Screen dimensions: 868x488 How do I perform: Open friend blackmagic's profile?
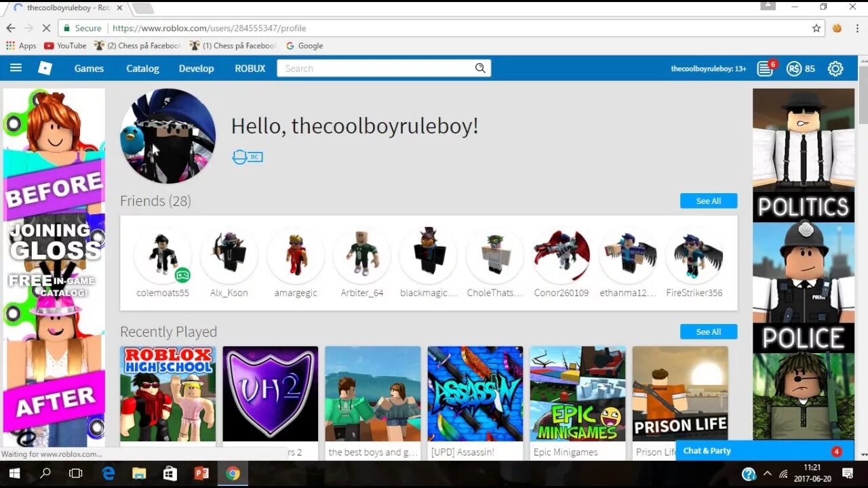point(429,262)
